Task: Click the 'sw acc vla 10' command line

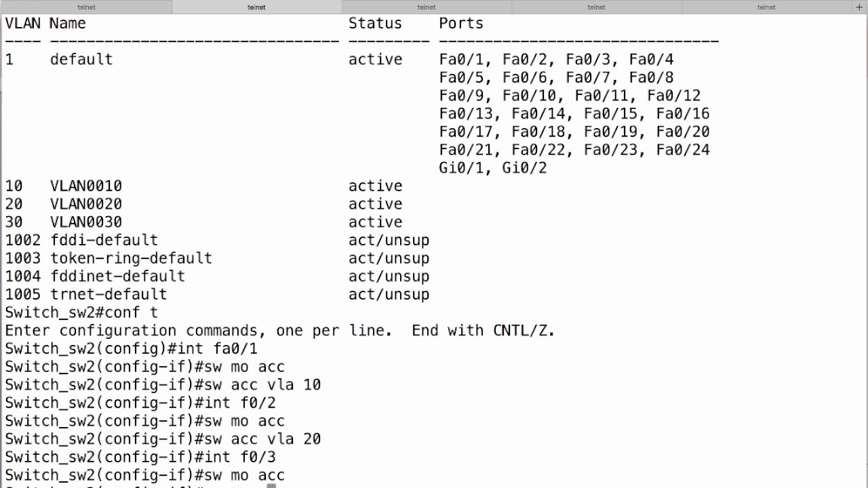Action: coord(163,385)
